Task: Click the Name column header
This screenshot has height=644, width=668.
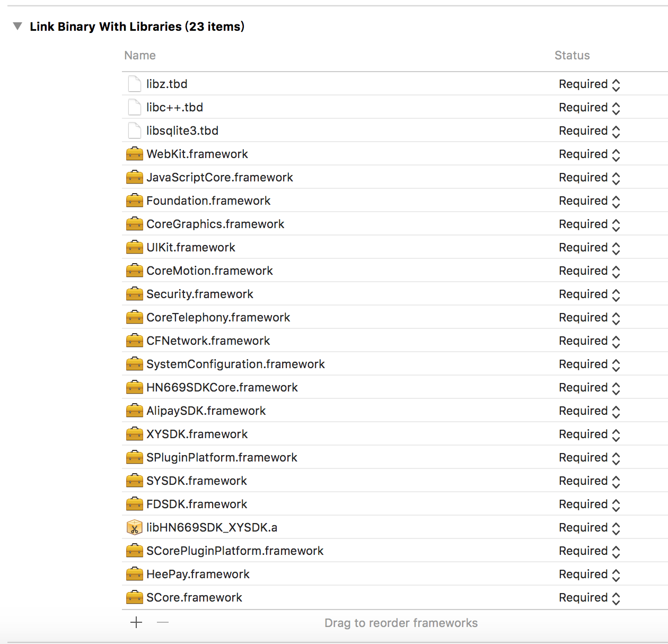Action: 140,55
